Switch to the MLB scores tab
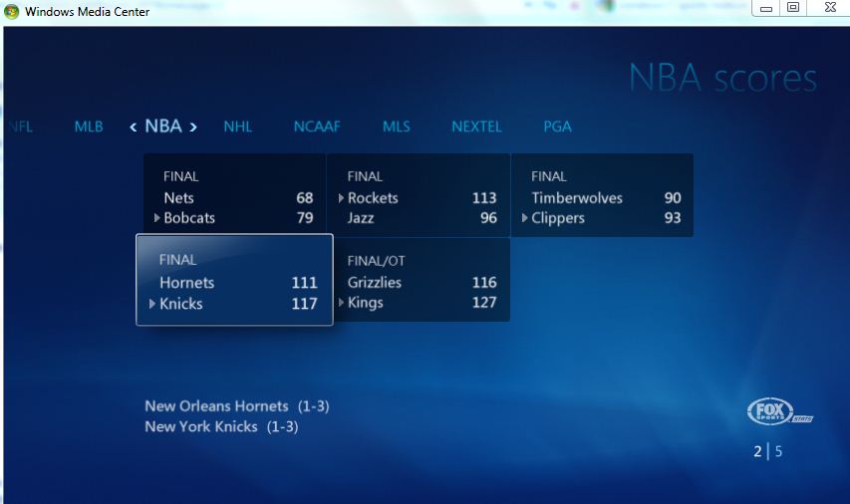This screenshot has height=504, width=850. pyautogui.click(x=89, y=126)
